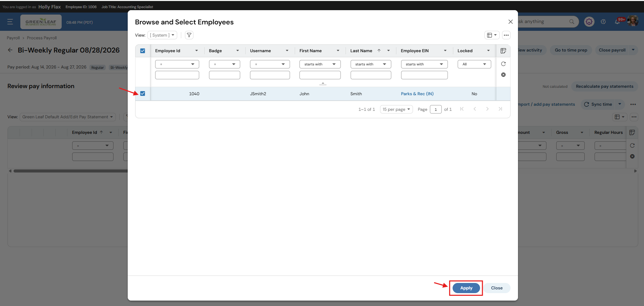This screenshot has height=306, width=644.
Task: Open the Parks & Rec (IN) link
Action: coord(417,94)
